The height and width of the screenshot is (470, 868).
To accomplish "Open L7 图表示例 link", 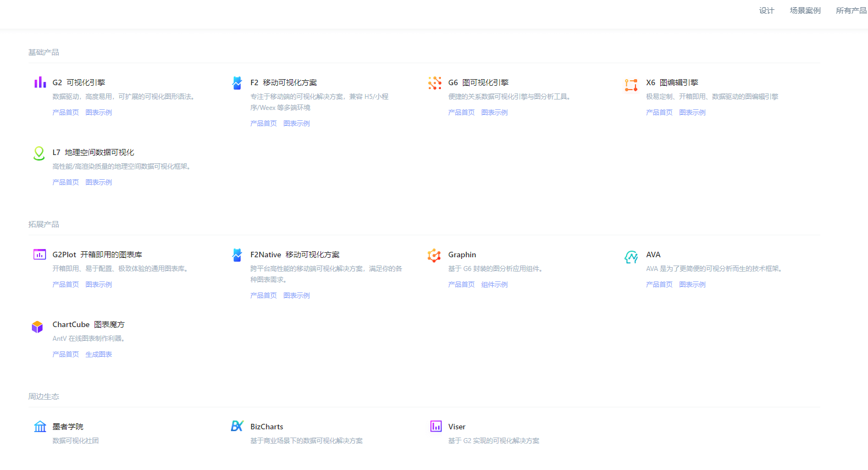I will point(98,182).
